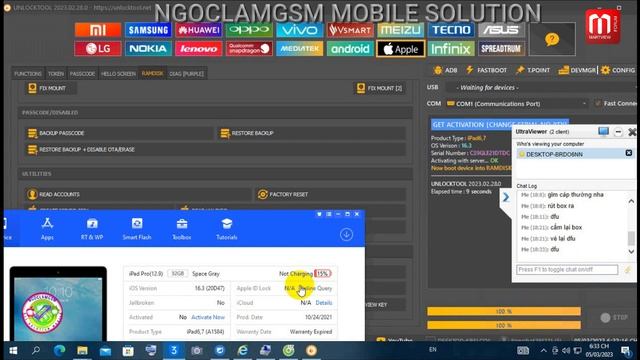
Task: Select the Vsmart brand button
Action: pos(350,30)
